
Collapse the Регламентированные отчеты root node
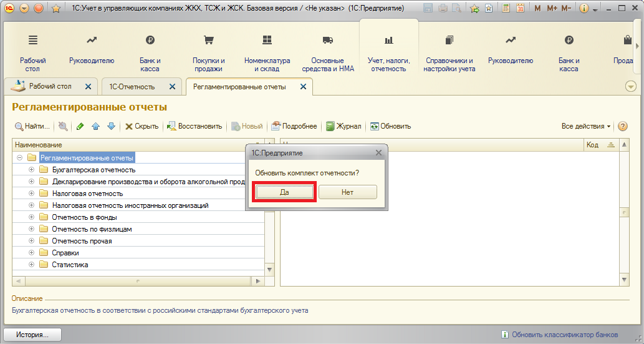coord(20,158)
